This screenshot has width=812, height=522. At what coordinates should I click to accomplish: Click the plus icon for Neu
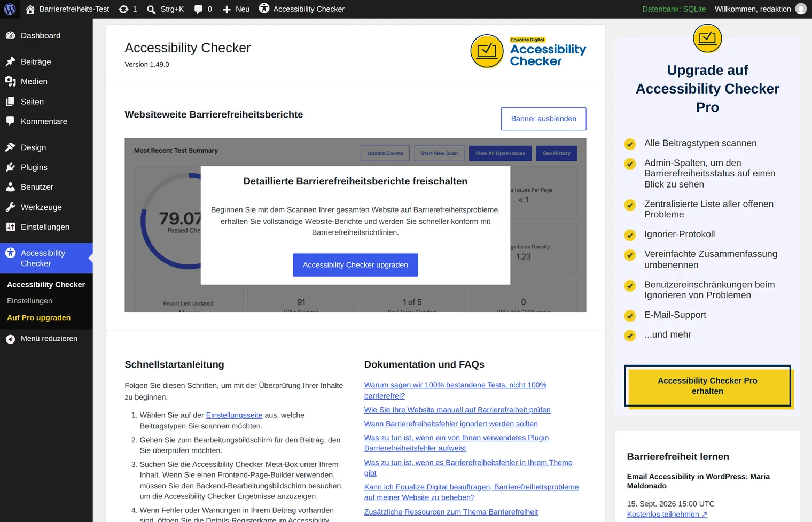pyautogui.click(x=227, y=9)
